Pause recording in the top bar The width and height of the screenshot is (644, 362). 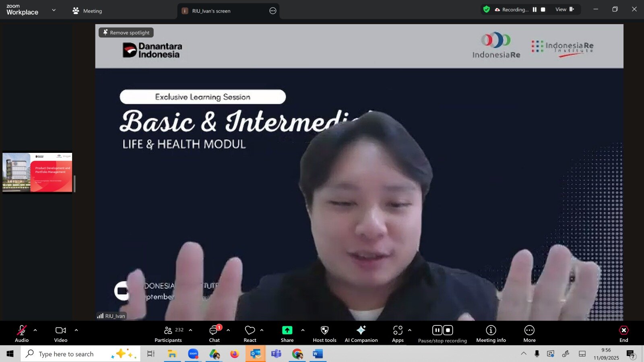click(535, 10)
